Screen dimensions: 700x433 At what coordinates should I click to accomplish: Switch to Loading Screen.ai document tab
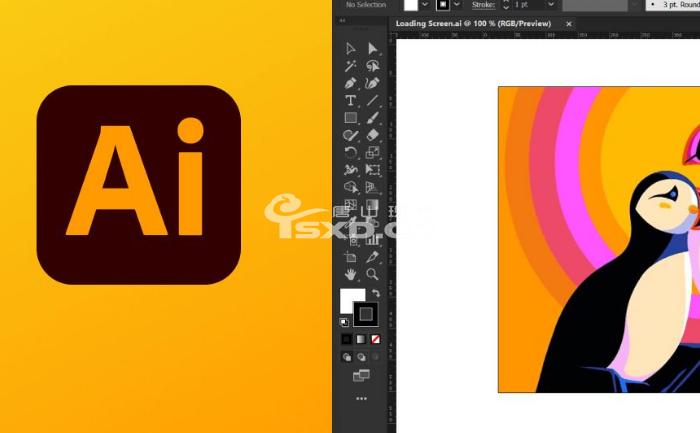click(473, 24)
